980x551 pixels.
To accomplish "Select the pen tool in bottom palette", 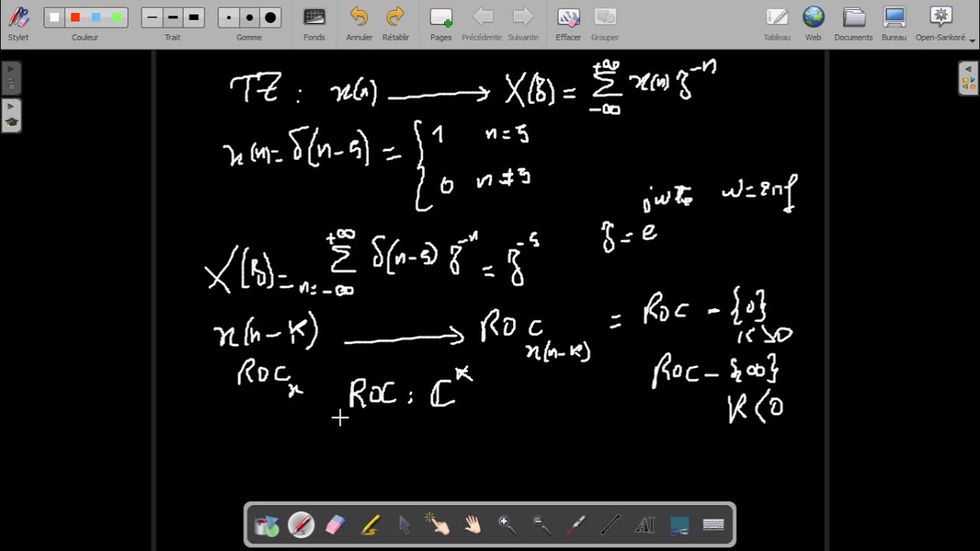I will [x=301, y=525].
